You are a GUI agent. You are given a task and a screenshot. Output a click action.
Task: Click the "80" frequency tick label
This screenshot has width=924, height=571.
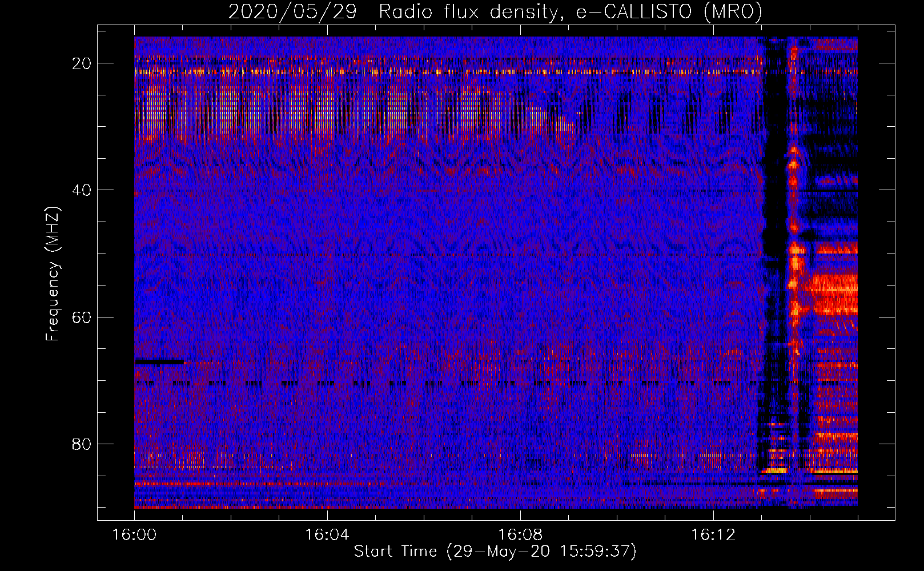tap(82, 444)
